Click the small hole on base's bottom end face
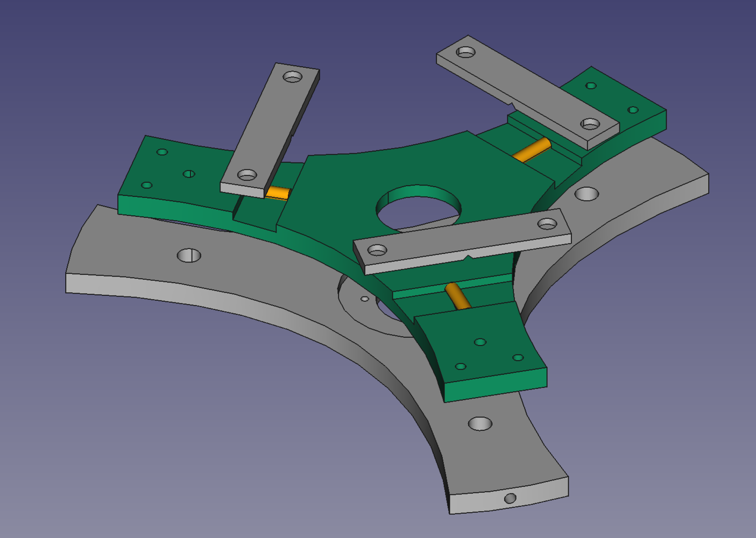Viewport: 756px width, 538px height. point(510,498)
